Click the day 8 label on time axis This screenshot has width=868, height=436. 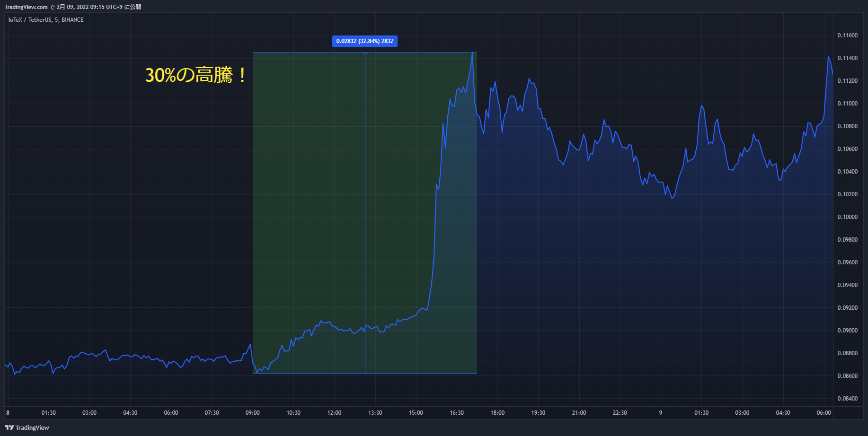tap(8, 413)
